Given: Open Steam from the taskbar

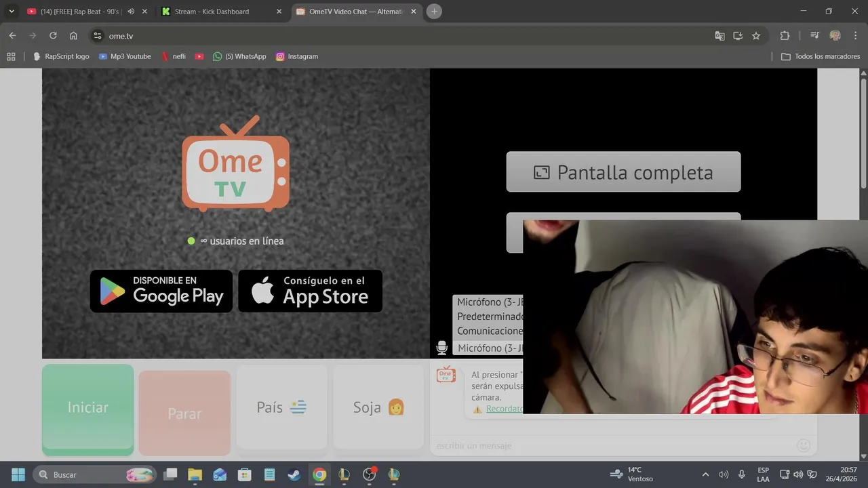Looking at the screenshot, I should (294, 474).
